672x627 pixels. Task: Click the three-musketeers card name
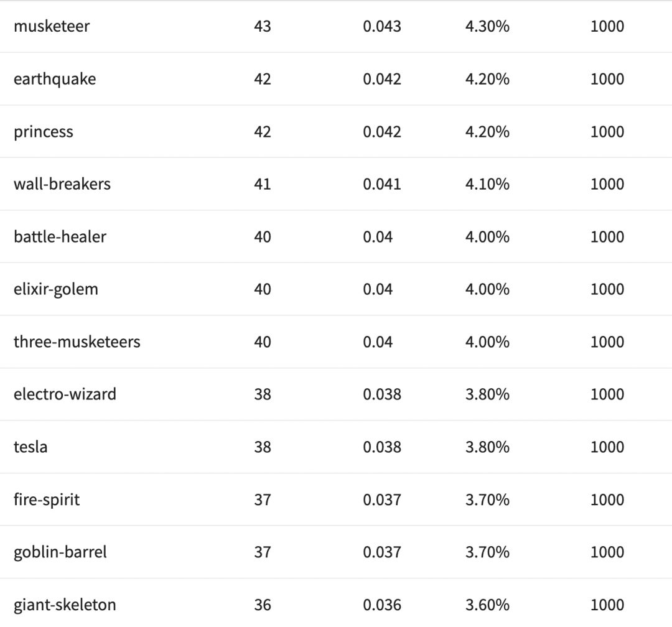pos(77,342)
